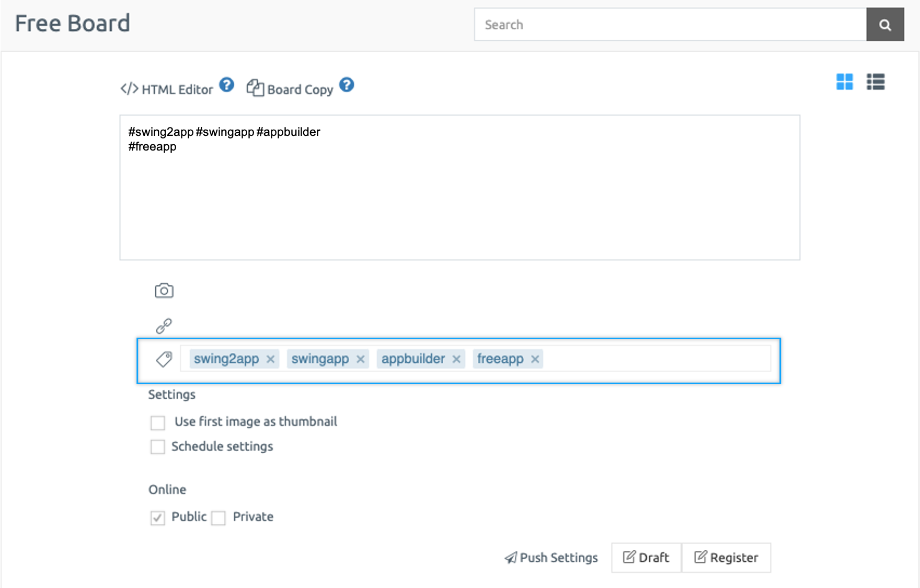Check the Schedule settings box

tap(158, 447)
